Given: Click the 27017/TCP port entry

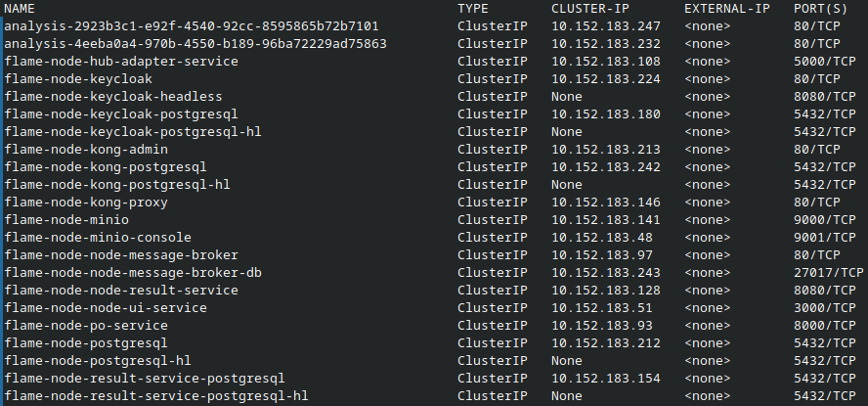Looking at the screenshot, I should 828,273.
